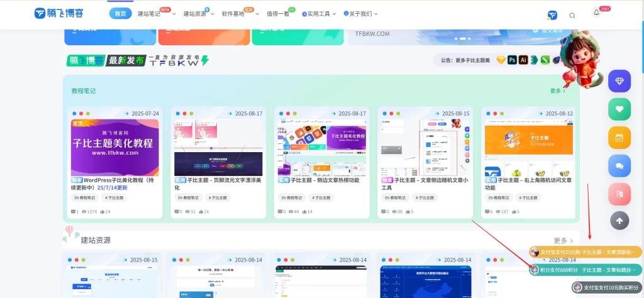Click view count 1374 on first card

point(89,212)
